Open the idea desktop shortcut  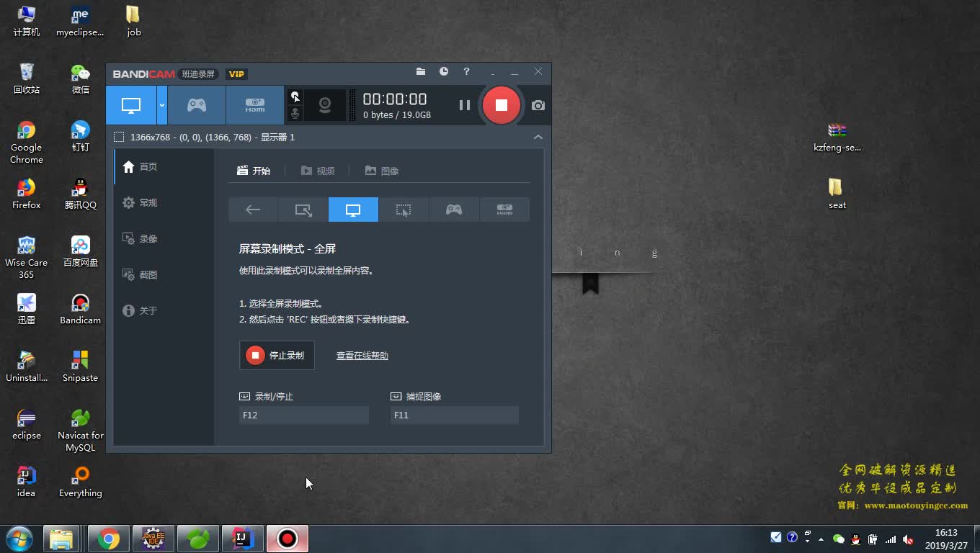coord(27,482)
